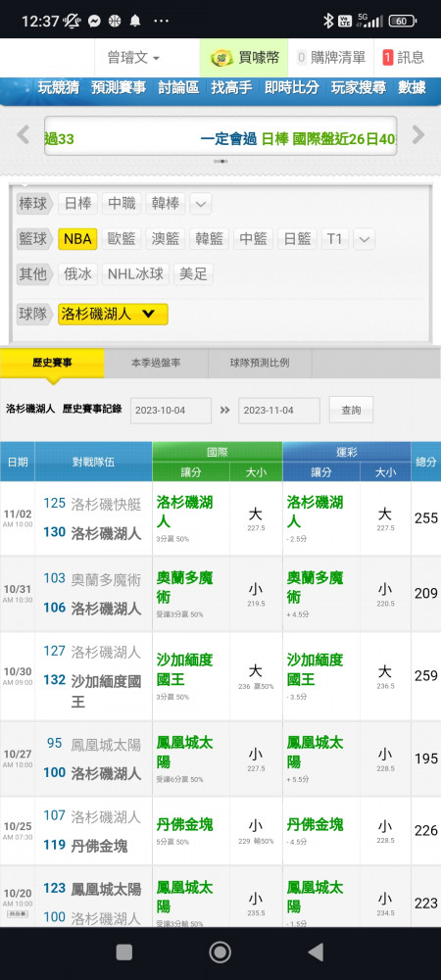Click the 10/27 date cell
Viewport: 441px width, 980px height.
pos(18,759)
